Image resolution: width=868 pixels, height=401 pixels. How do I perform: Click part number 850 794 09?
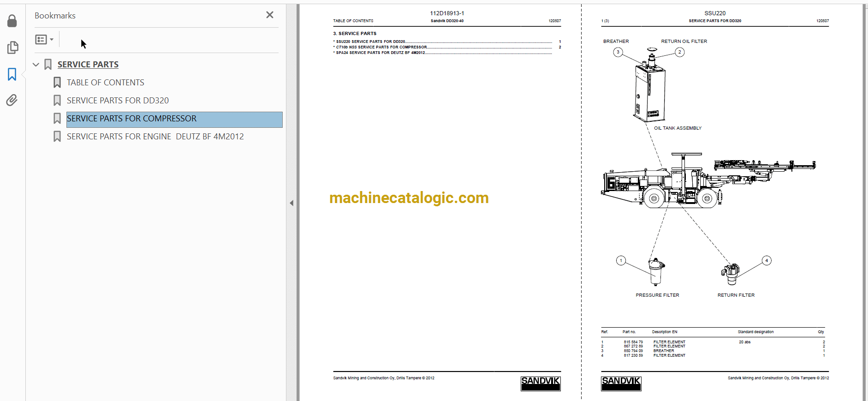tap(633, 351)
